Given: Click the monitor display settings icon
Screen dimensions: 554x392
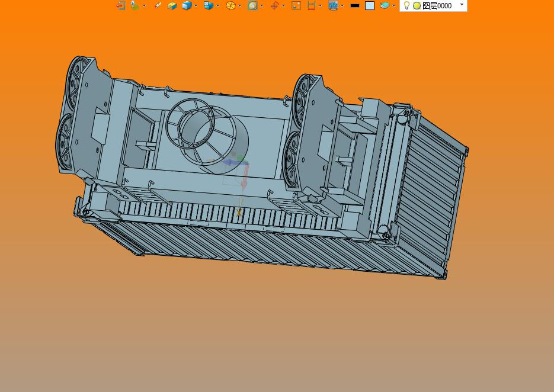Looking at the screenshot, I should 333,6.
